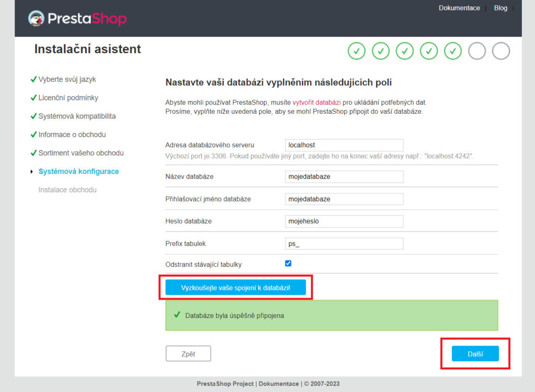Screen dimensions: 535x392
Task: Click the fifth completed step circle
Action: click(453, 51)
